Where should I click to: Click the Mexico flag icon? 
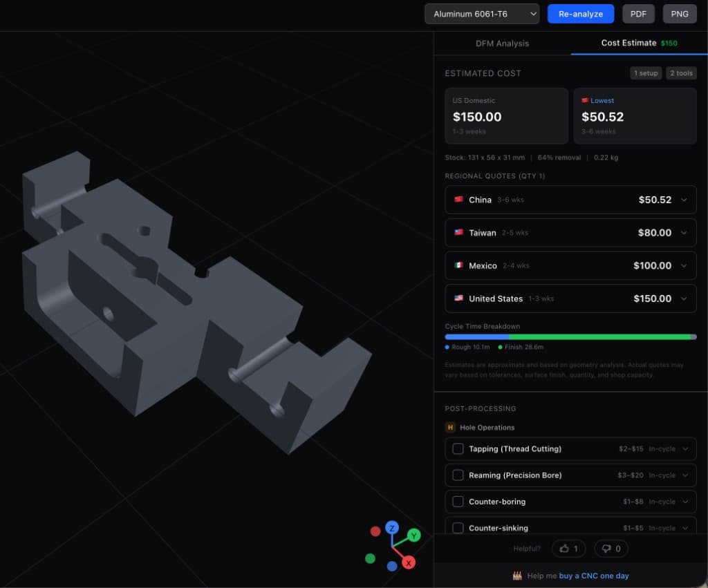click(458, 265)
